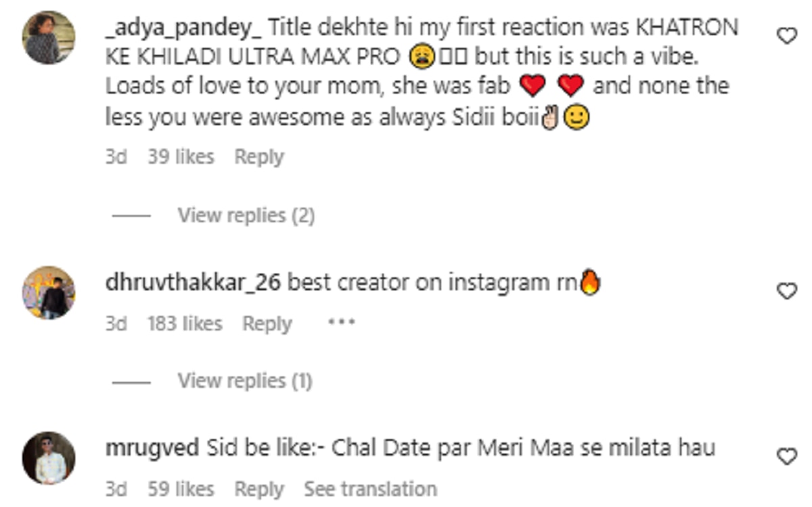Screen dimensions: 812x507
Task: Like the _adya_pandey_ comment with heart
Action: point(786,36)
